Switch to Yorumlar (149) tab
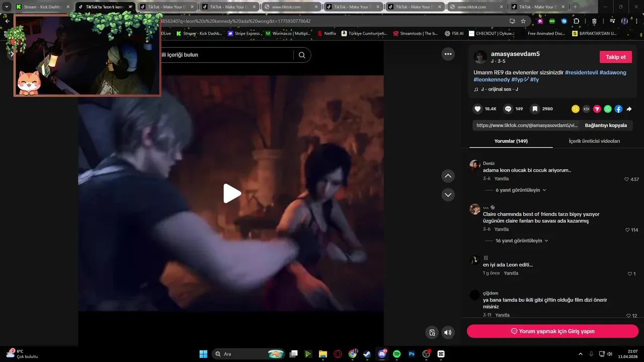Screen dimensions: 644x362 tap(511, 141)
